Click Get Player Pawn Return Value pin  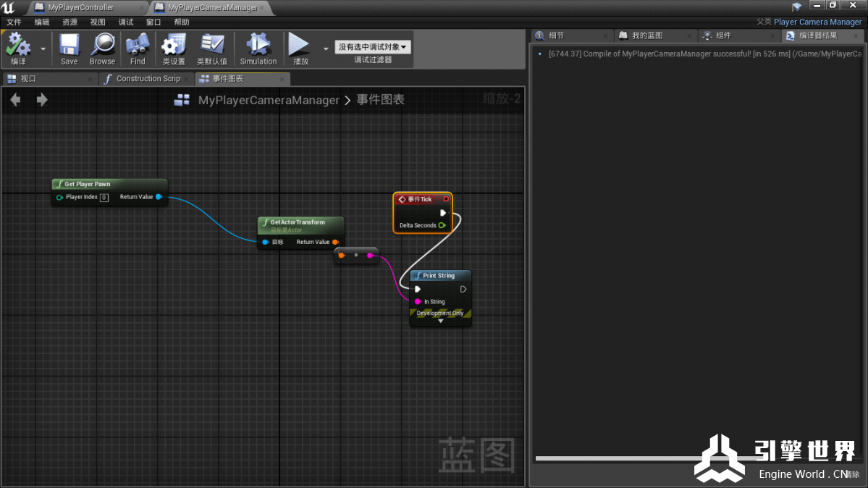pyautogui.click(x=159, y=197)
